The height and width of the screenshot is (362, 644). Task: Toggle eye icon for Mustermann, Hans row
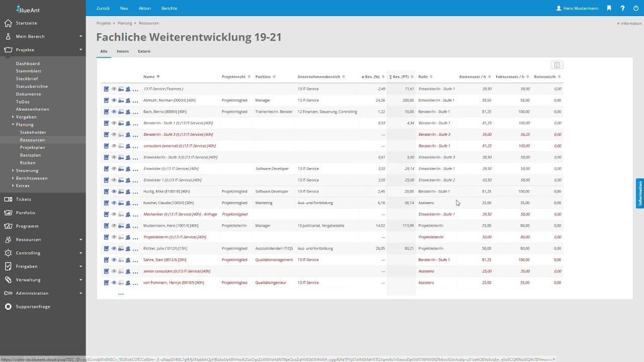coord(114,226)
